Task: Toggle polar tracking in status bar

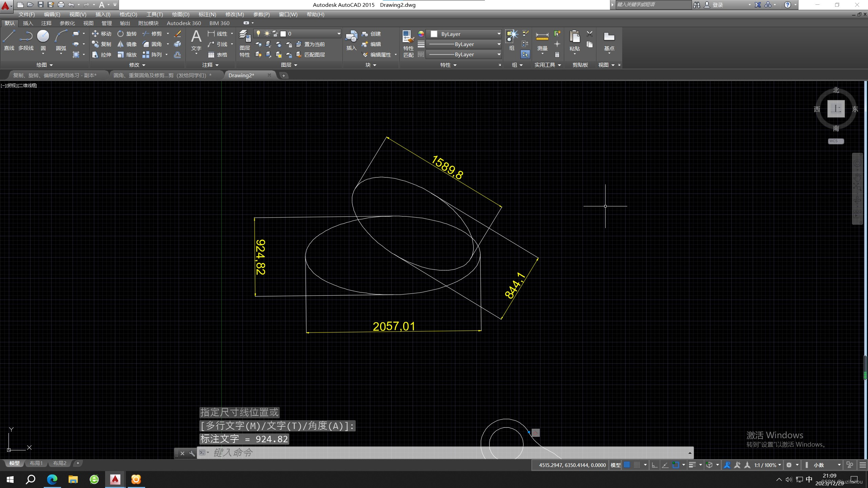Action: click(665, 465)
